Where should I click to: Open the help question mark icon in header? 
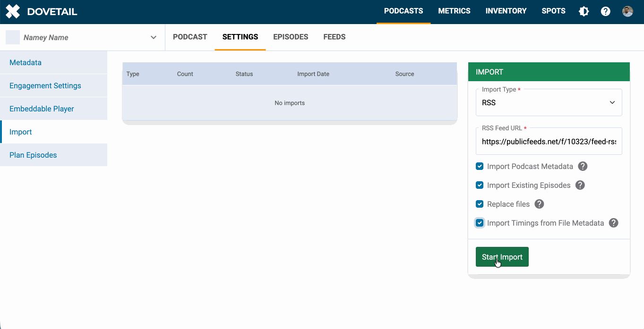606,11
